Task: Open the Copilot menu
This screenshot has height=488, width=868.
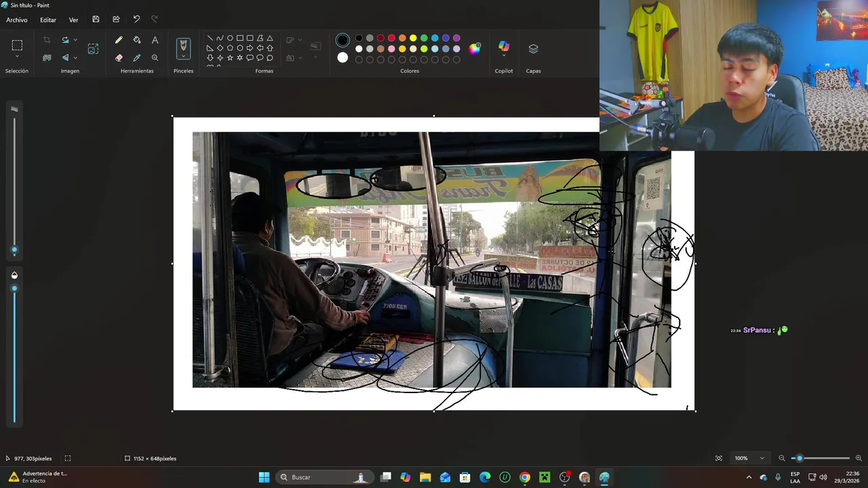Action: [504, 49]
